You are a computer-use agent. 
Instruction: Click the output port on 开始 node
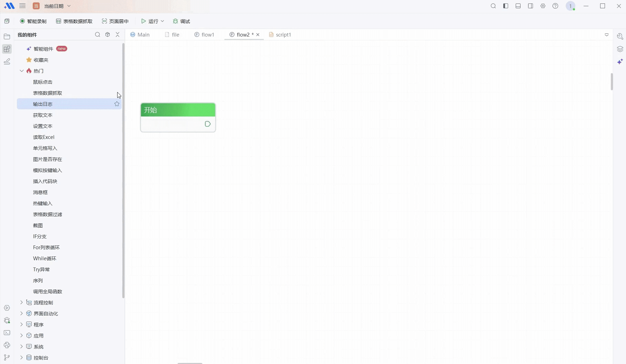(x=208, y=124)
